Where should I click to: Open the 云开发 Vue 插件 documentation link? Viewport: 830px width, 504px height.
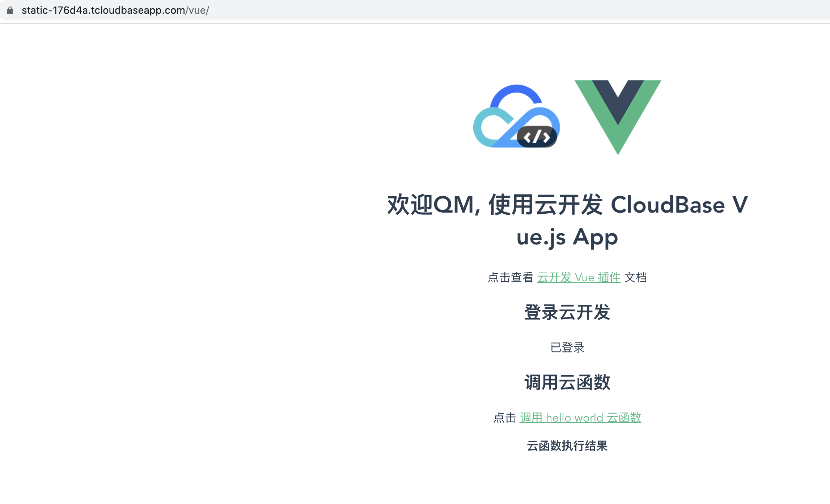(x=578, y=278)
